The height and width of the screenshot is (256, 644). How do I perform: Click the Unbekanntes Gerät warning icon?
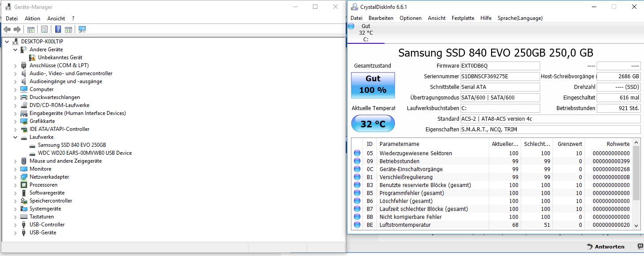click(x=32, y=57)
